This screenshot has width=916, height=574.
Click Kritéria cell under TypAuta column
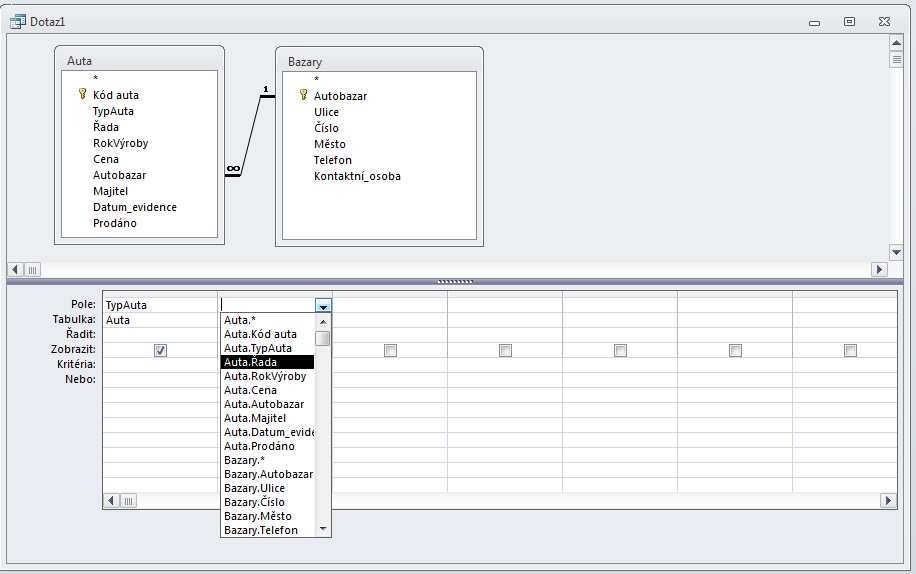pos(160,364)
